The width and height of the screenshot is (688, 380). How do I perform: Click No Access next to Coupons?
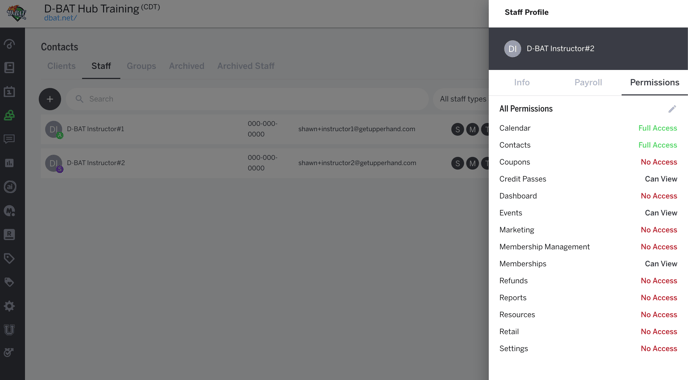point(659,162)
